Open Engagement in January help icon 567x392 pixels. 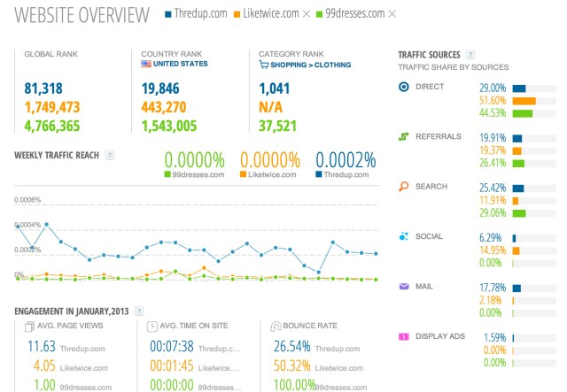coord(139,311)
